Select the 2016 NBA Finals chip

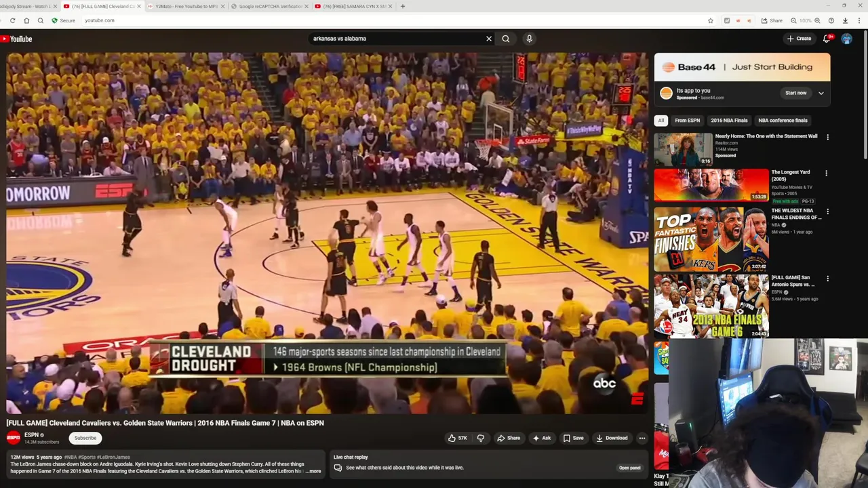(x=729, y=121)
